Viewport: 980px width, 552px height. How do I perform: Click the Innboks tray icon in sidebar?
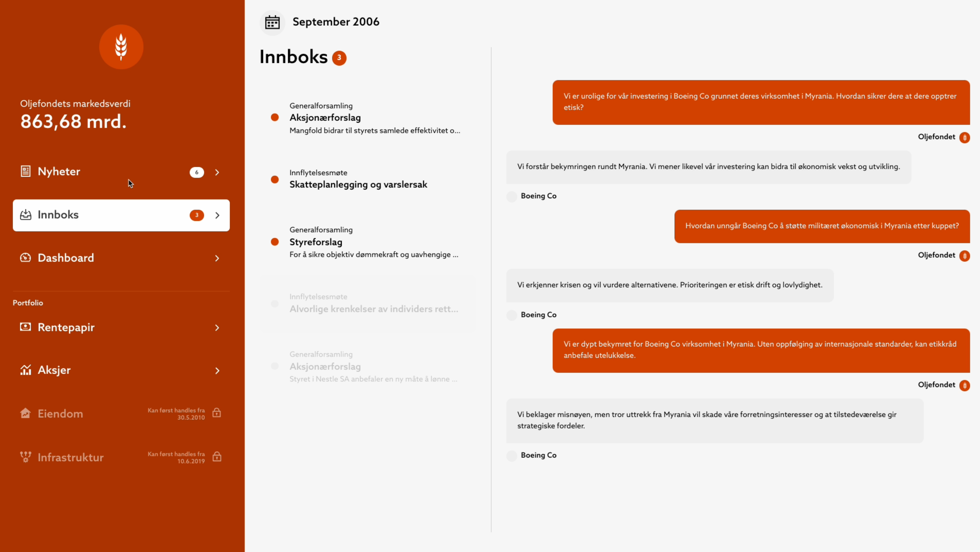(x=25, y=215)
